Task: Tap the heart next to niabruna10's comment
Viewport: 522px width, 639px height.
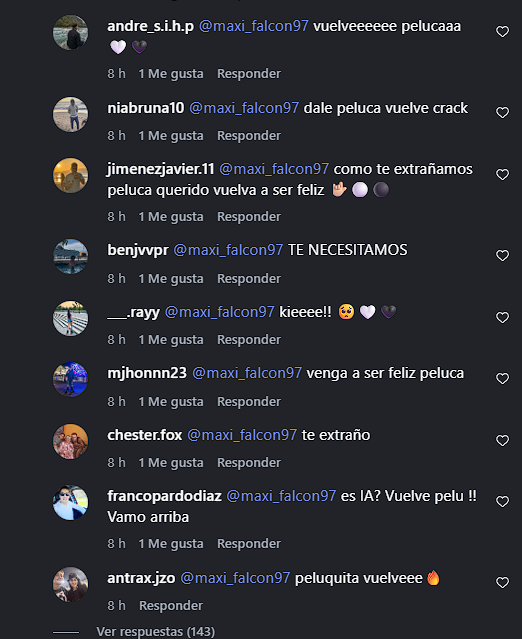Action: (502, 112)
